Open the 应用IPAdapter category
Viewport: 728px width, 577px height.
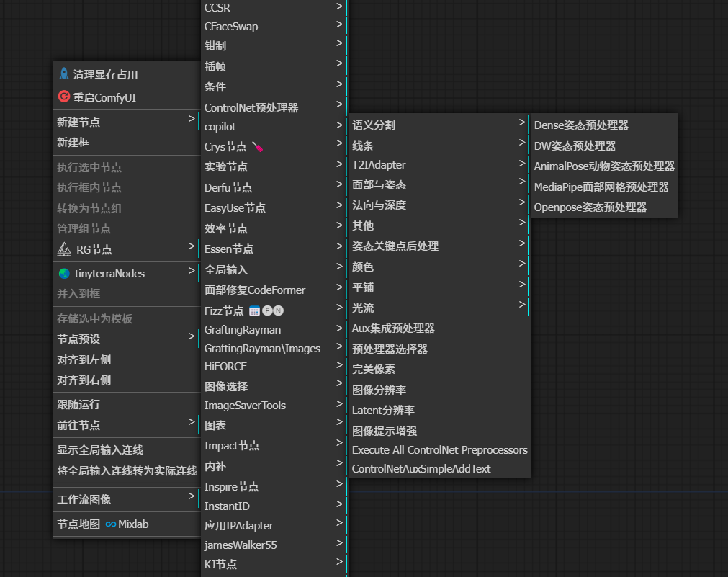274,525
